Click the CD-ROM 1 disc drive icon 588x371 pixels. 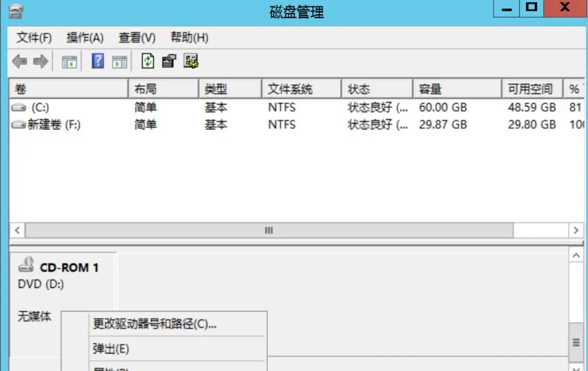(x=26, y=264)
